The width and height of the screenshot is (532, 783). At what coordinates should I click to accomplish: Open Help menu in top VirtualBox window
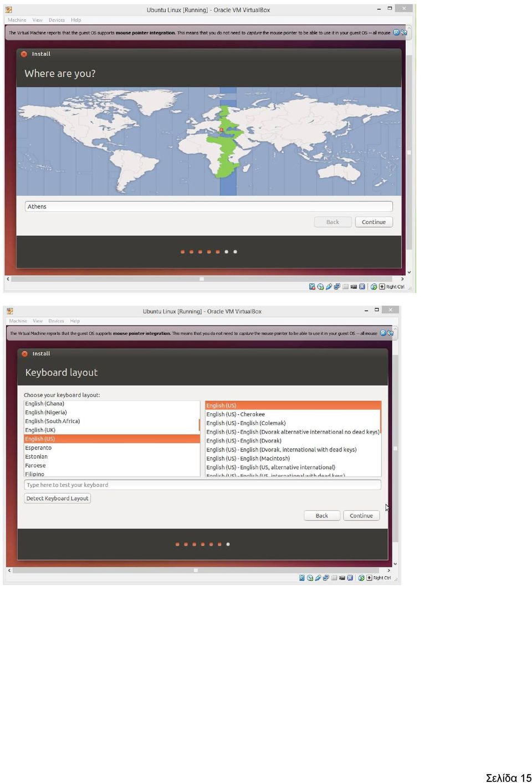[x=76, y=20]
